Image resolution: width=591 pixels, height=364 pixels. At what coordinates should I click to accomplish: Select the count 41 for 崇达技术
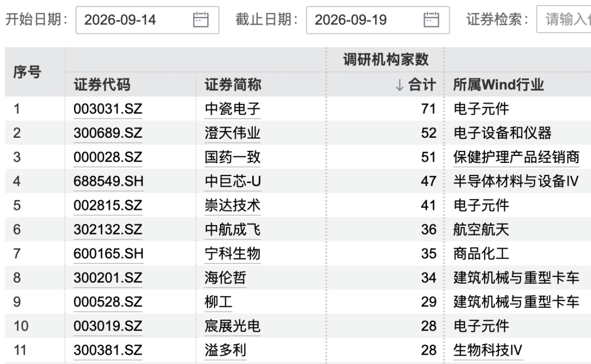coord(428,205)
